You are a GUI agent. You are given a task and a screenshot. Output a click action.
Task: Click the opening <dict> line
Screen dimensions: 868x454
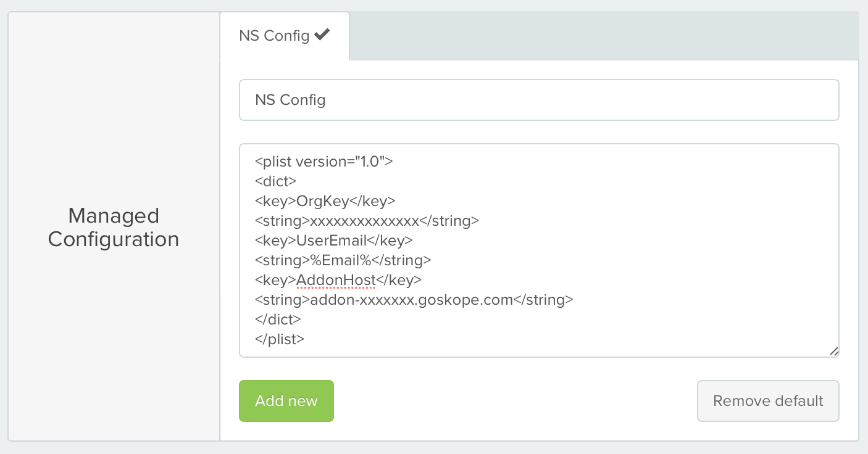point(276,181)
